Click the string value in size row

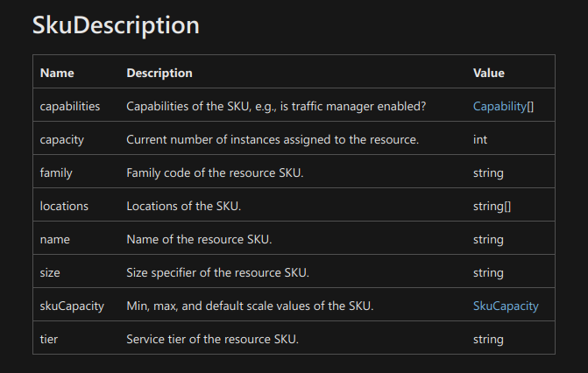pyautogui.click(x=488, y=272)
